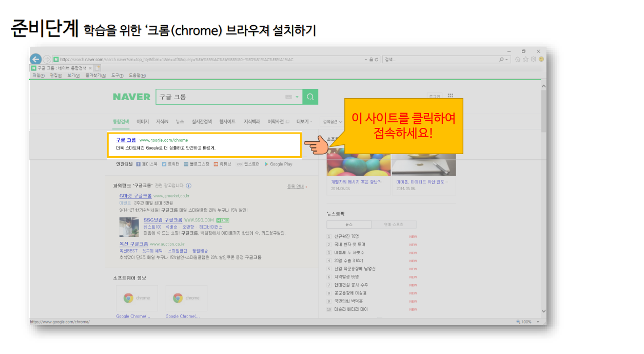Viewport: 644px width, 354px height.
Task: Click the smiley feedback icon
Action: [x=541, y=59]
